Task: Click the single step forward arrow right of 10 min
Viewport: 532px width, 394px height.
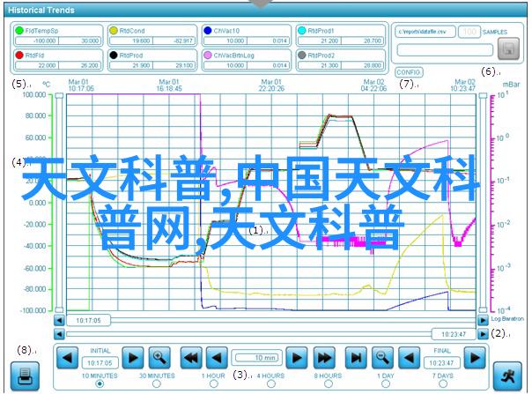Action: (297, 357)
